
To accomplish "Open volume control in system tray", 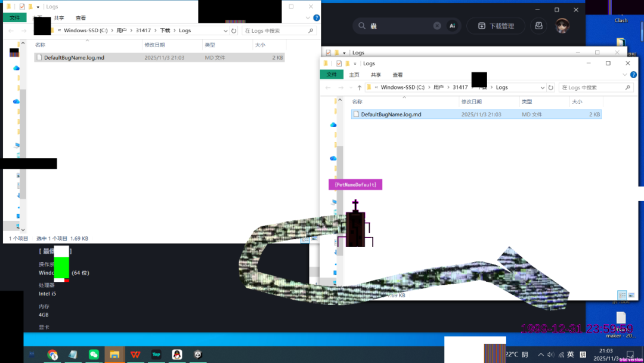I will (550, 355).
